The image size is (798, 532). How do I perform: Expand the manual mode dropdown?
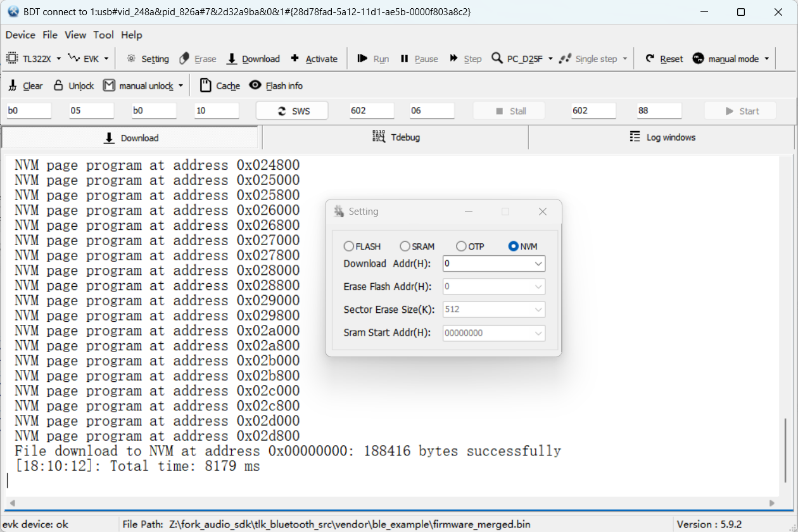point(767,59)
